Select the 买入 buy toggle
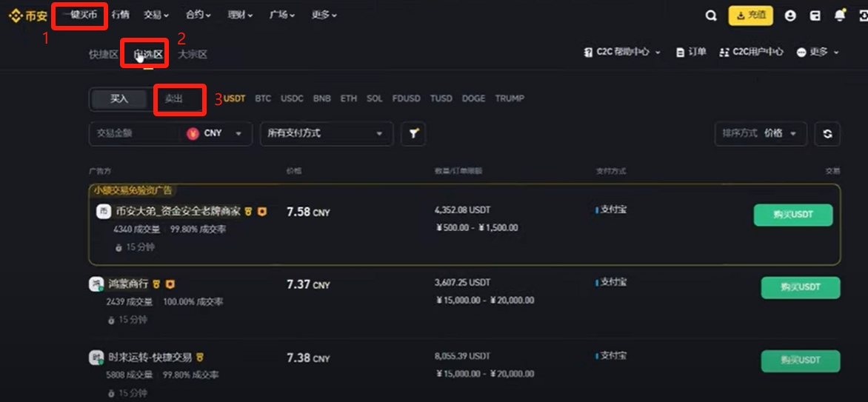The image size is (868, 402). (119, 99)
